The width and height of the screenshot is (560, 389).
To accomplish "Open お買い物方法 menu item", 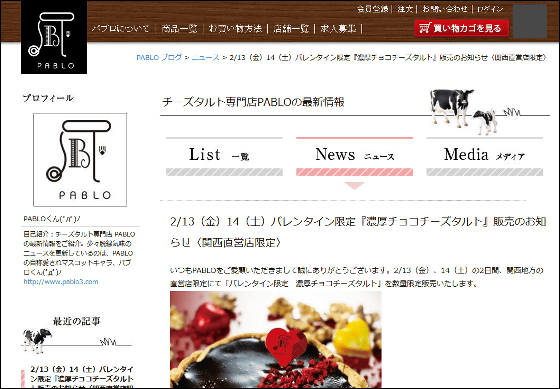I will (235, 28).
